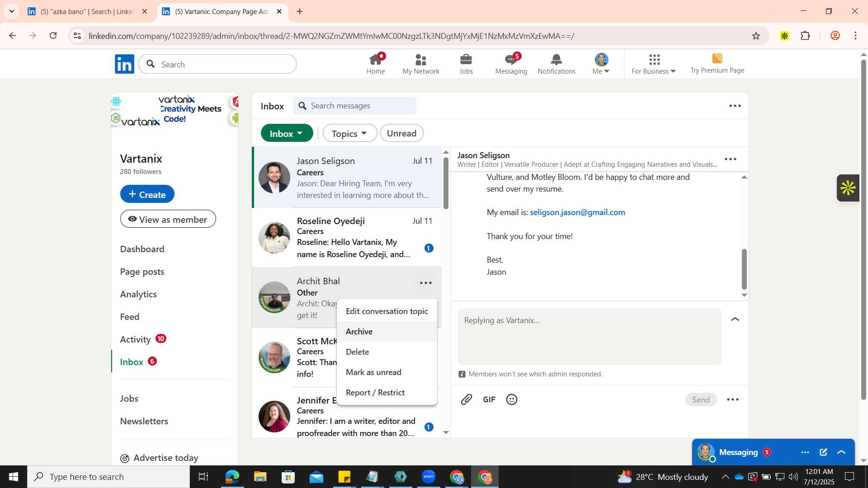Open Zoom from the taskbar
The height and width of the screenshot is (488, 868).
click(429, 477)
